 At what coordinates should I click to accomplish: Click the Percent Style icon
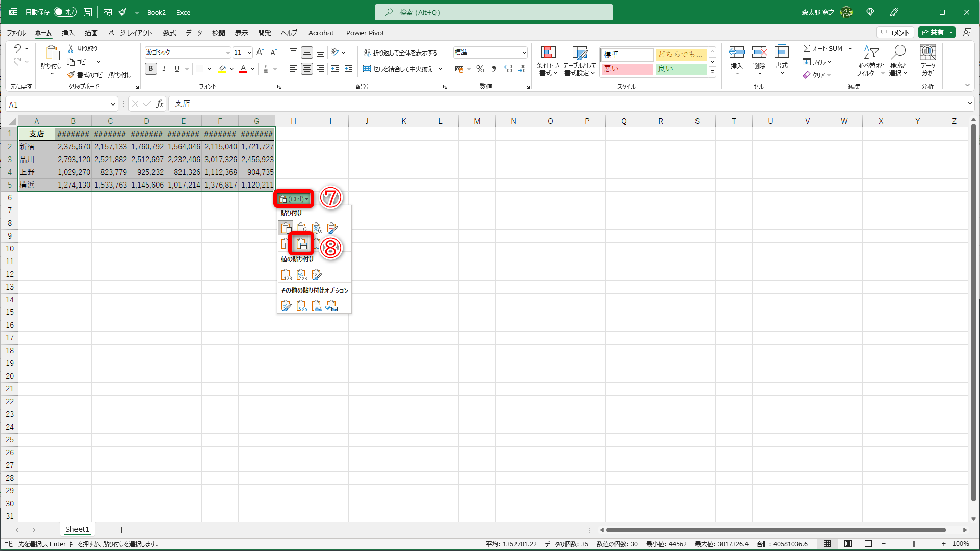click(480, 69)
